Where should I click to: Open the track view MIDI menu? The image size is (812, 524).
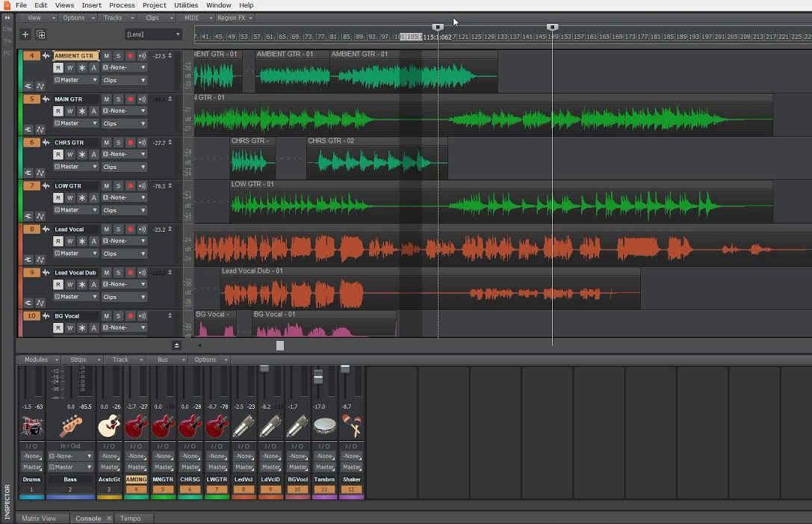click(x=196, y=18)
